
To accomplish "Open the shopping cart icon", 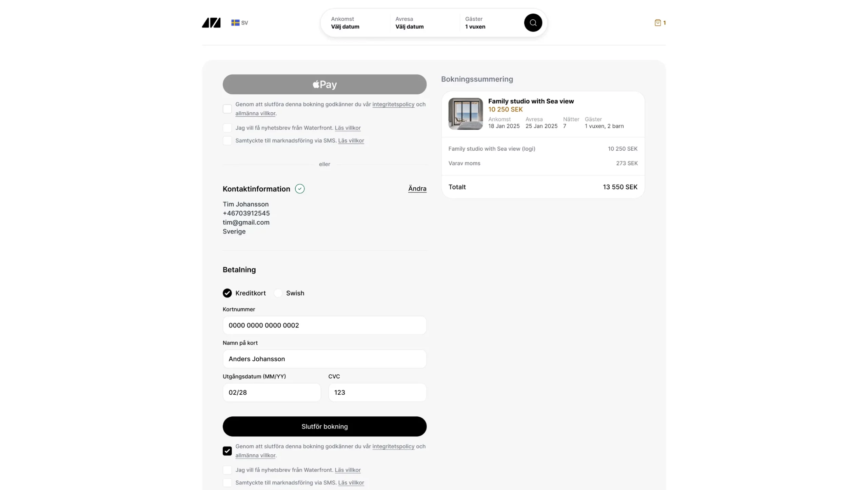I will point(658,23).
